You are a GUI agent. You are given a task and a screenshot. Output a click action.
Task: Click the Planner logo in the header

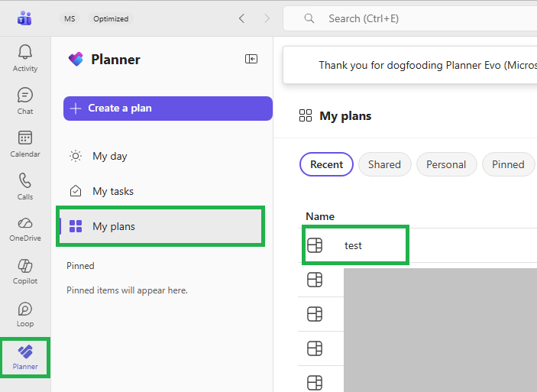(x=76, y=59)
